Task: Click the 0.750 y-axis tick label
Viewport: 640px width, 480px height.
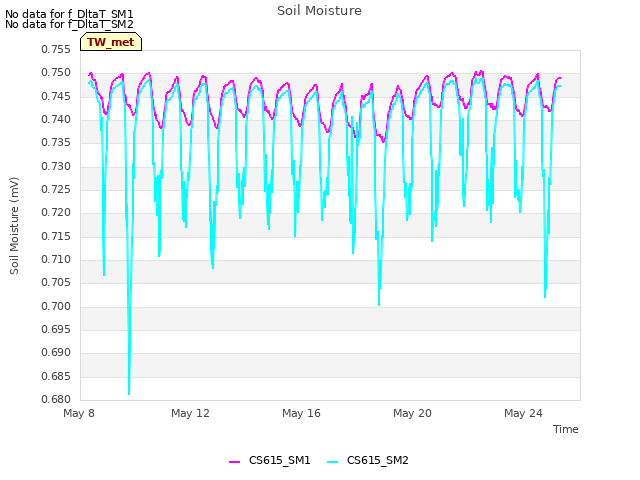Action: coord(56,73)
